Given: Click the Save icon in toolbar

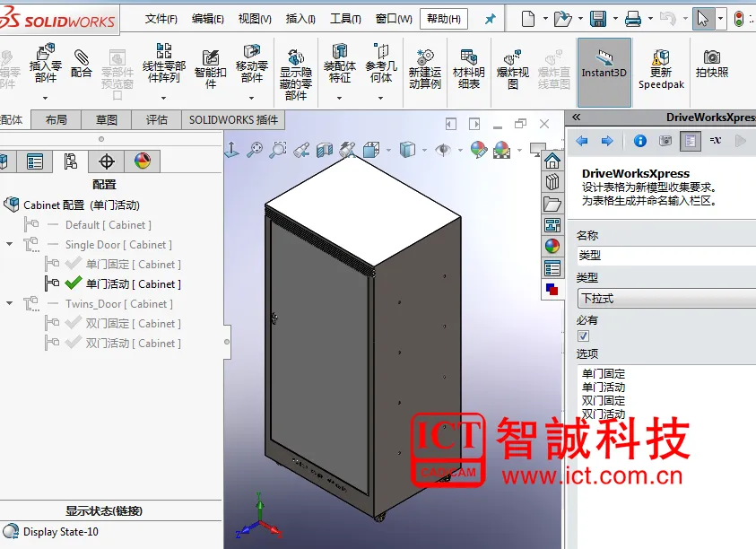Looking at the screenshot, I should [598, 19].
